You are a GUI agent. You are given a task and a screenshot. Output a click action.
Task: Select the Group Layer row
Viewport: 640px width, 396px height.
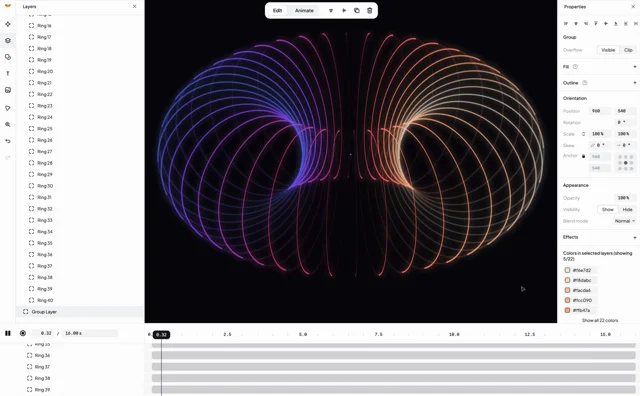pyautogui.click(x=80, y=312)
